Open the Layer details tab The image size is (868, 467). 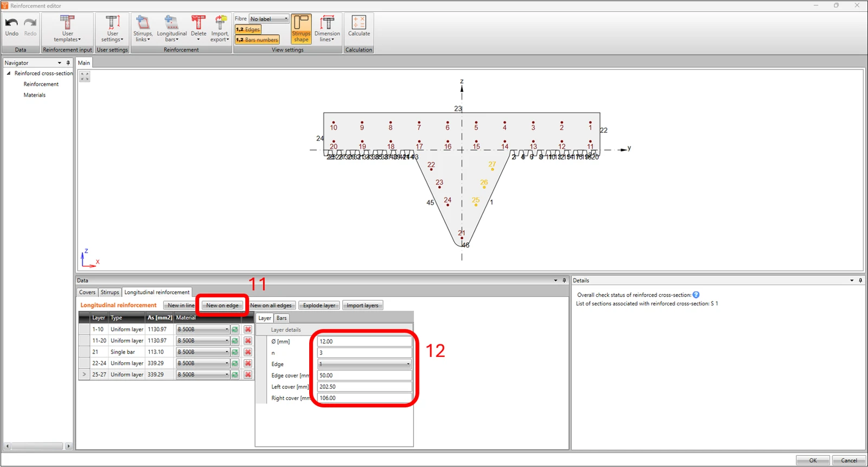[x=265, y=318]
